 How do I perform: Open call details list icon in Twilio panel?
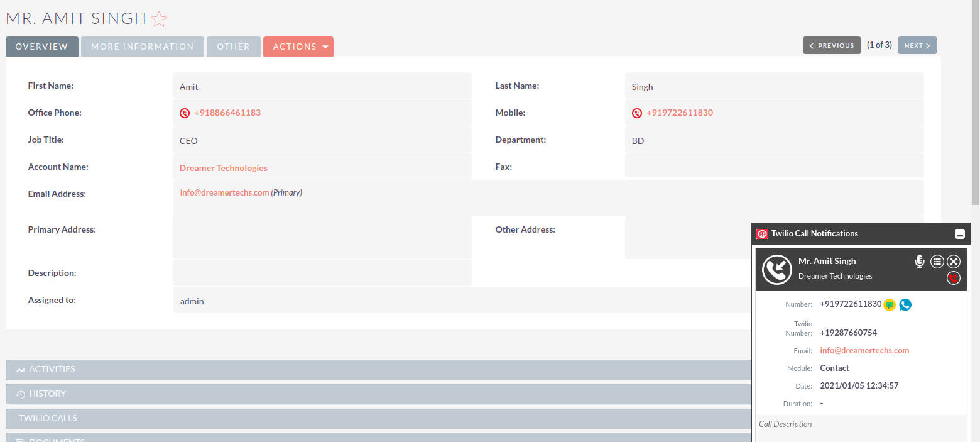937,262
